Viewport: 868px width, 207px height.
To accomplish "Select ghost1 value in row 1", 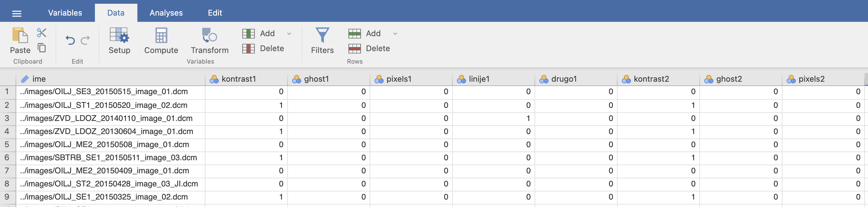I will (328, 92).
